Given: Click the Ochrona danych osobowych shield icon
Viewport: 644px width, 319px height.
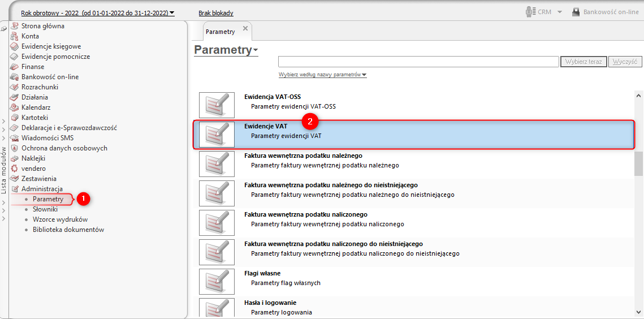Looking at the screenshot, I should click(x=15, y=148).
